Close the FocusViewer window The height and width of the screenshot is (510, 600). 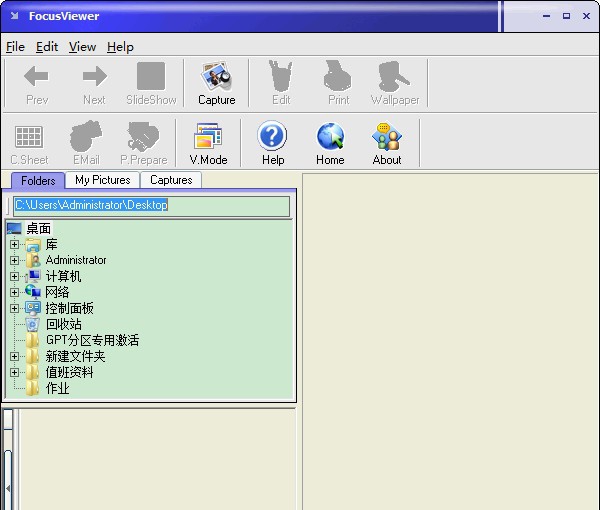coord(586,16)
